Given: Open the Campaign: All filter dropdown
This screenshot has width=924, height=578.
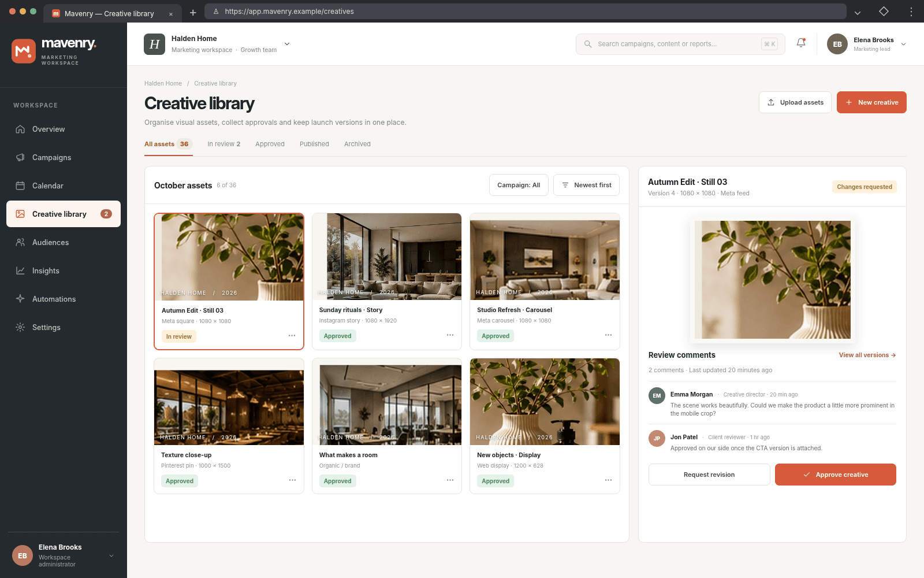Looking at the screenshot, I should click(x=519, y=185).
